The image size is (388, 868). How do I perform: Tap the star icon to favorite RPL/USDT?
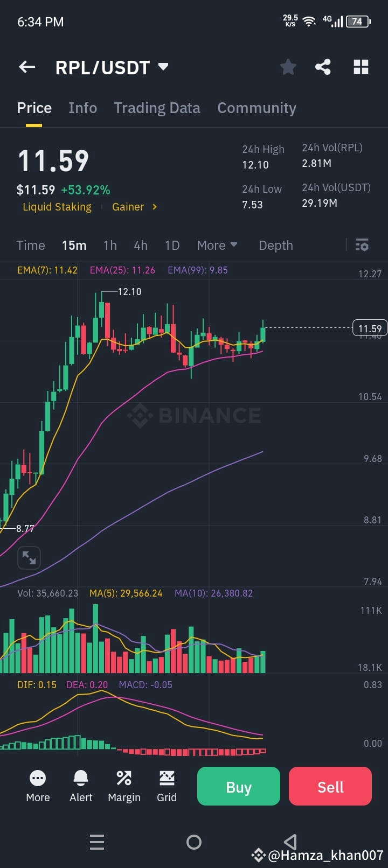(288, 67)
